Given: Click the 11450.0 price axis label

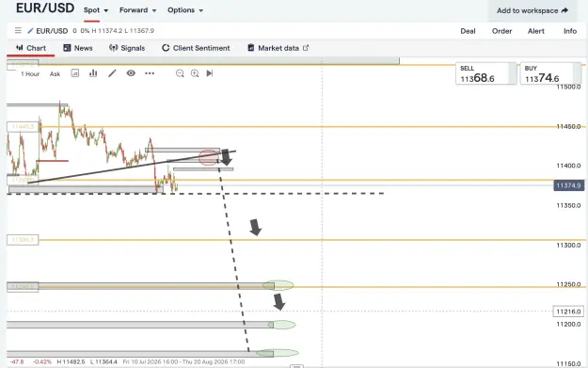Looking at the screenshot, I should point(568,126).
